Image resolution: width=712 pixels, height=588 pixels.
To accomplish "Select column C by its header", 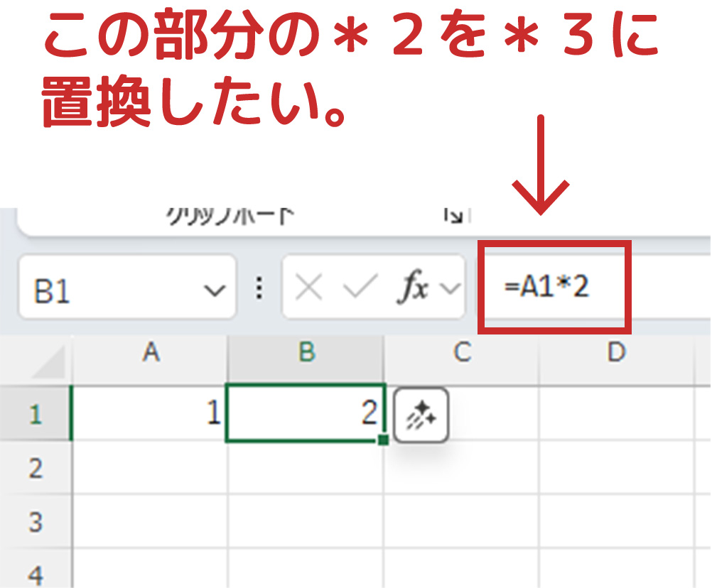I will (x=462, y=352).
